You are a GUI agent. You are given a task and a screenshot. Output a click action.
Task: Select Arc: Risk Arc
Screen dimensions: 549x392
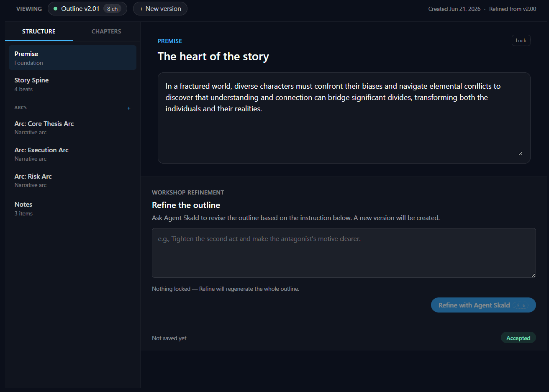pos(72,180)
